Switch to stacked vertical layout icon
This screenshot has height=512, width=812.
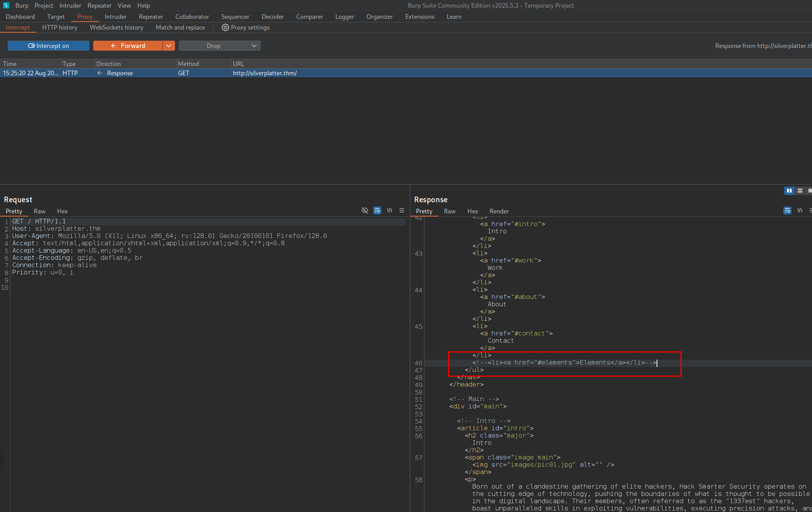pyautogui.click(x=800, y=191)
